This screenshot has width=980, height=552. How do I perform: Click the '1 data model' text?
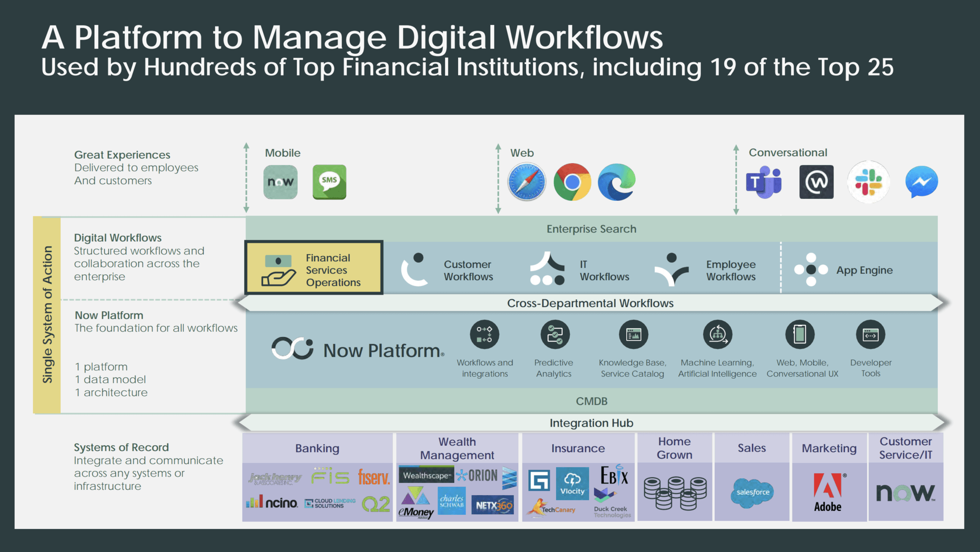[110, 380]
